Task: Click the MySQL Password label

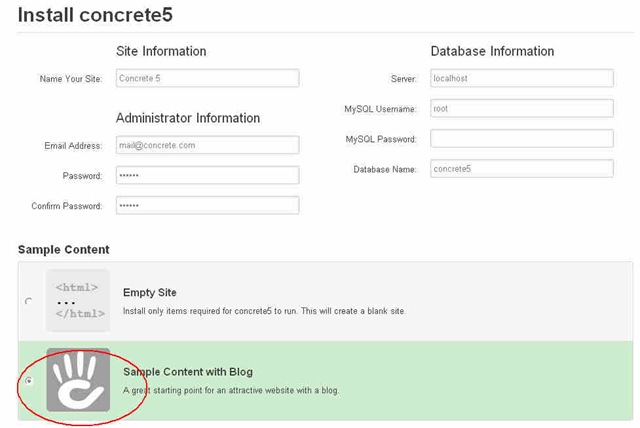Action: pyautogui.click(x=381, y=139)
